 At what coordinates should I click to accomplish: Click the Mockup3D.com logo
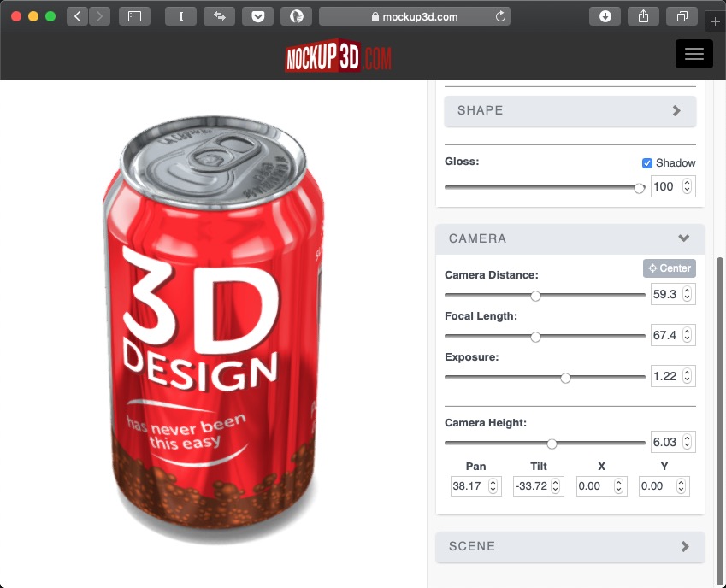[338, 57]
